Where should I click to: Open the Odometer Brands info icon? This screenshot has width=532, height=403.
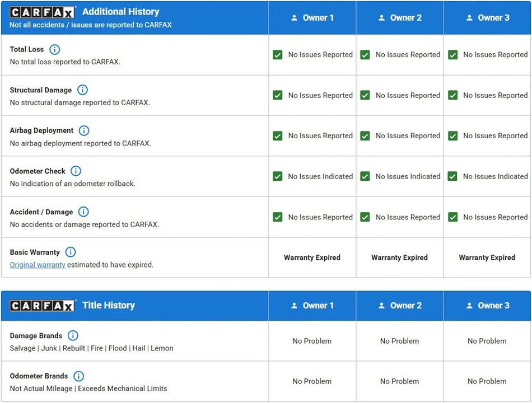point(79,376)
